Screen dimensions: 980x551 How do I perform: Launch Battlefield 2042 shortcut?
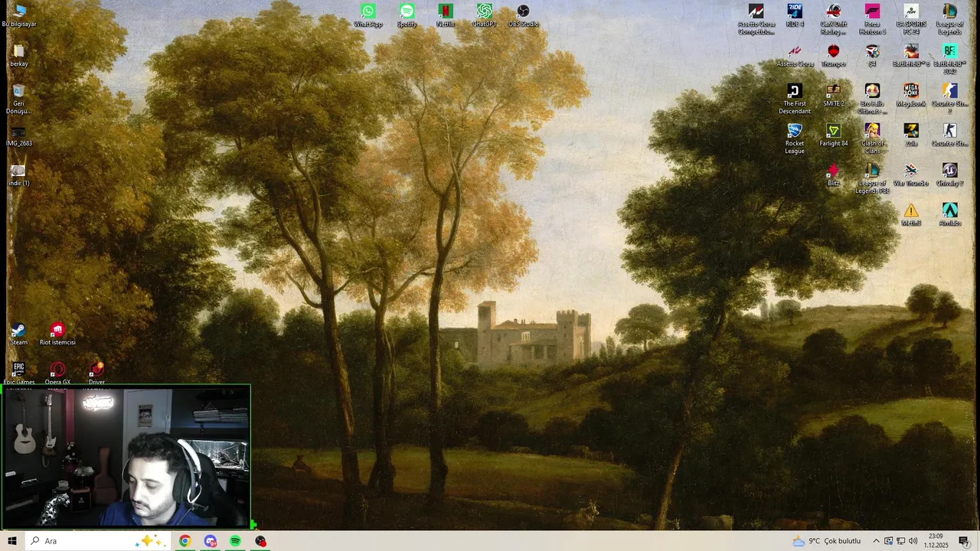click(x=949, y=59)
